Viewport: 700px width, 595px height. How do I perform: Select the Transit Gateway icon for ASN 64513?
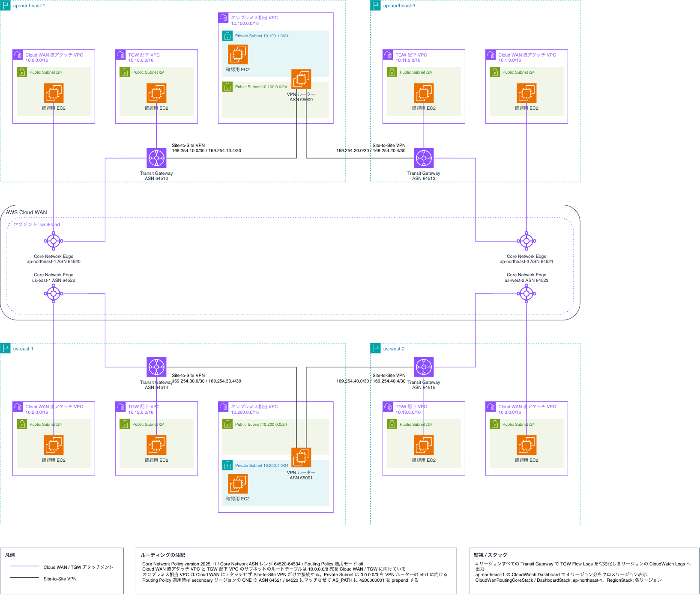424,158
